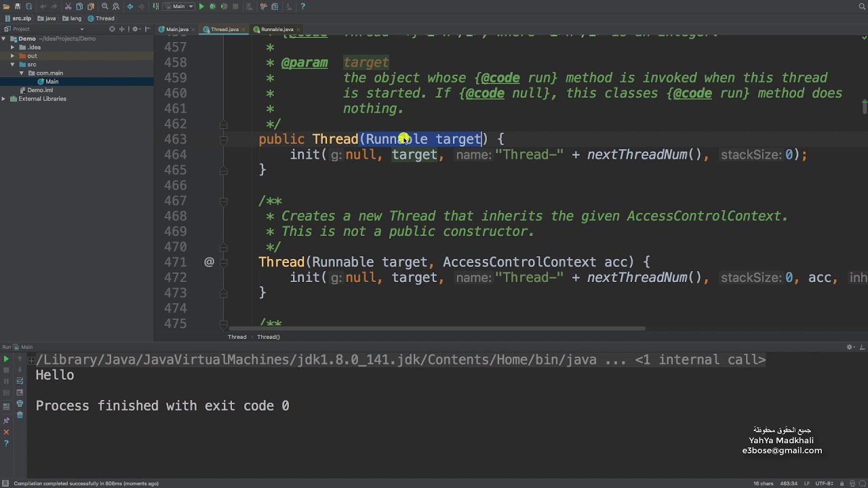Fold the constructor at line 463
Screen dimensions: 868x488
[223, 139]
